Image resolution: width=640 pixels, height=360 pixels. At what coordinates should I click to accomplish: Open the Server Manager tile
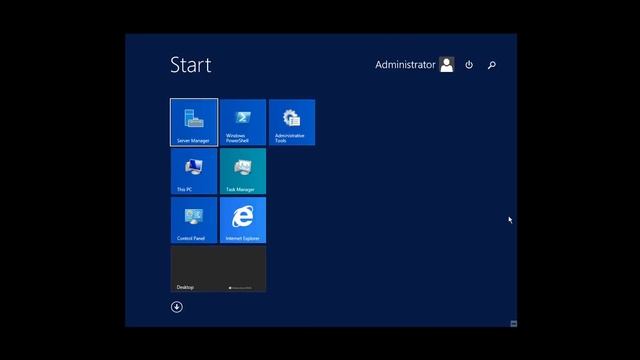coord(194,122)
